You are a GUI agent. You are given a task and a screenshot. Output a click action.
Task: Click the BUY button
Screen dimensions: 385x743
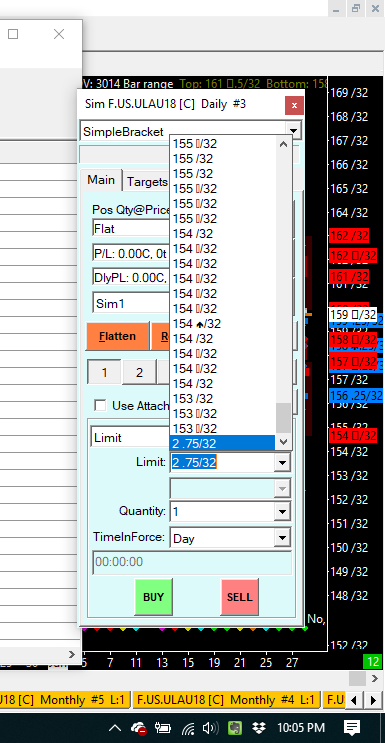pos(154,597)
